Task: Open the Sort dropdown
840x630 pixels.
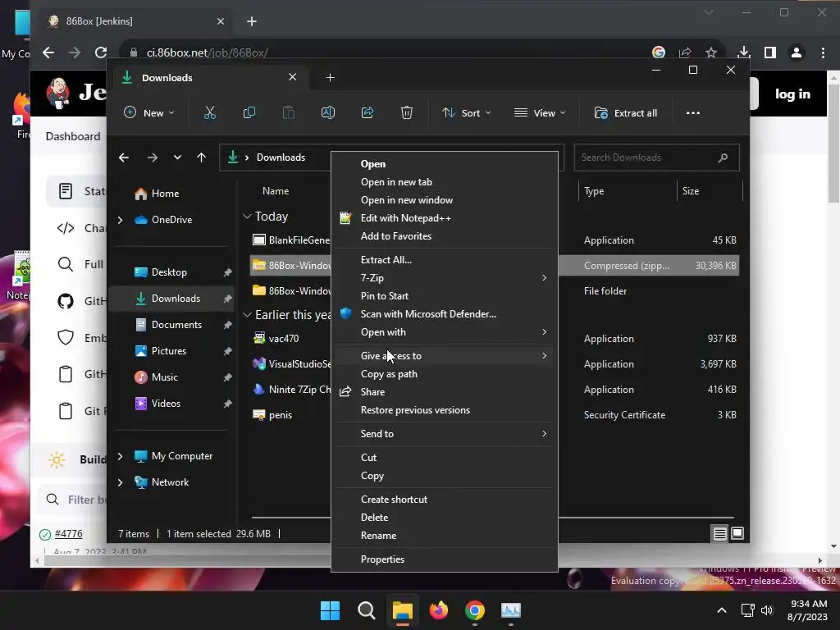Action: tap(466, 113)
